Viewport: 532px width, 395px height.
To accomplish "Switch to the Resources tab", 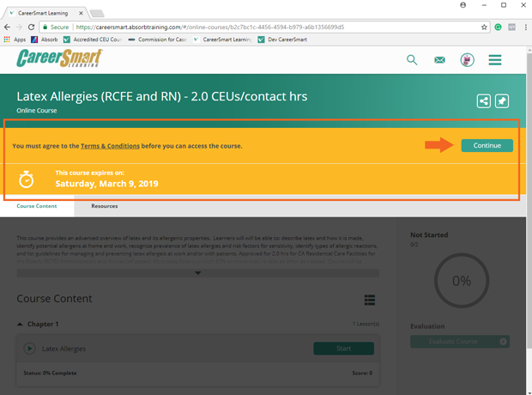I will point(105,206).
